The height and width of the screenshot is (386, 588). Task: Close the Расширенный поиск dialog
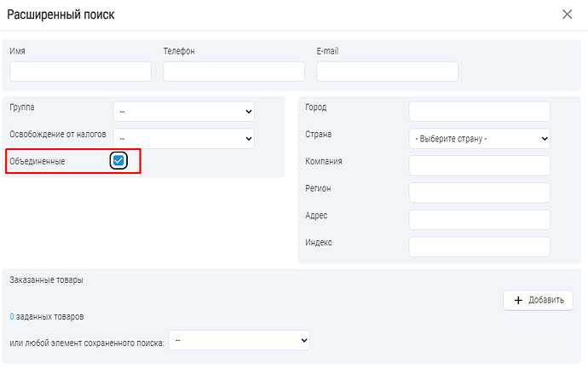tap(568, 14)
